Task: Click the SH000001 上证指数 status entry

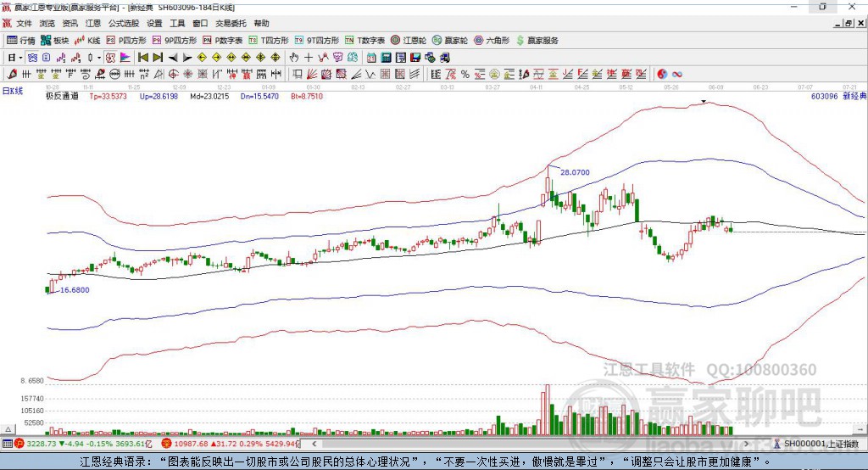Action: 816,444
